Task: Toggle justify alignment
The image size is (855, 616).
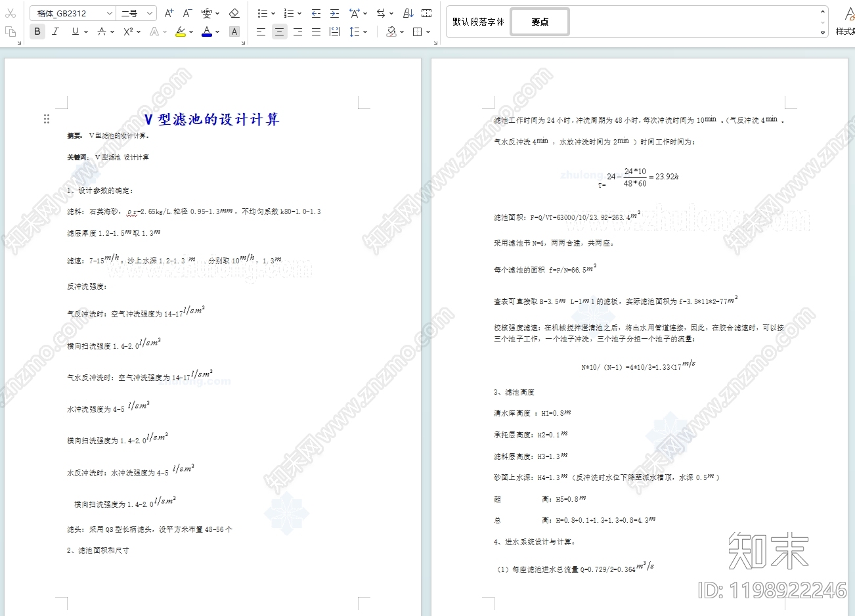Action: click(x=317, y=32)
